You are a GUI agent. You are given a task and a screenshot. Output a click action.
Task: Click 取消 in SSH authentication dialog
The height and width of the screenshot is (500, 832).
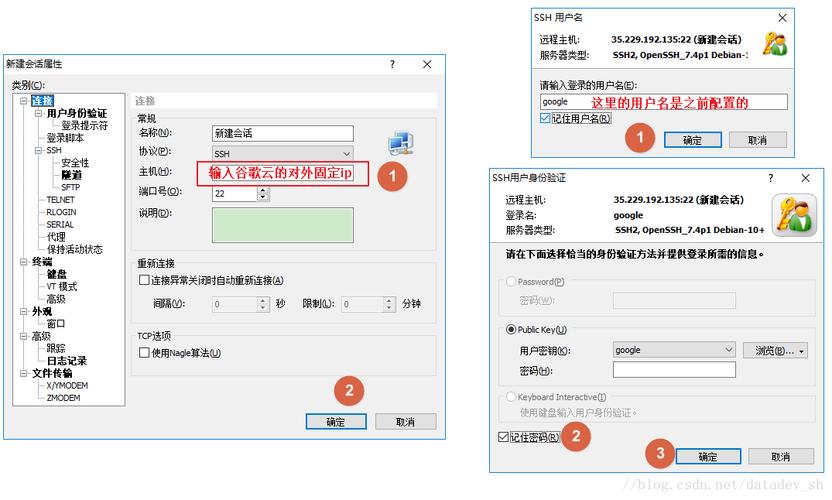[x=781, y=456]
